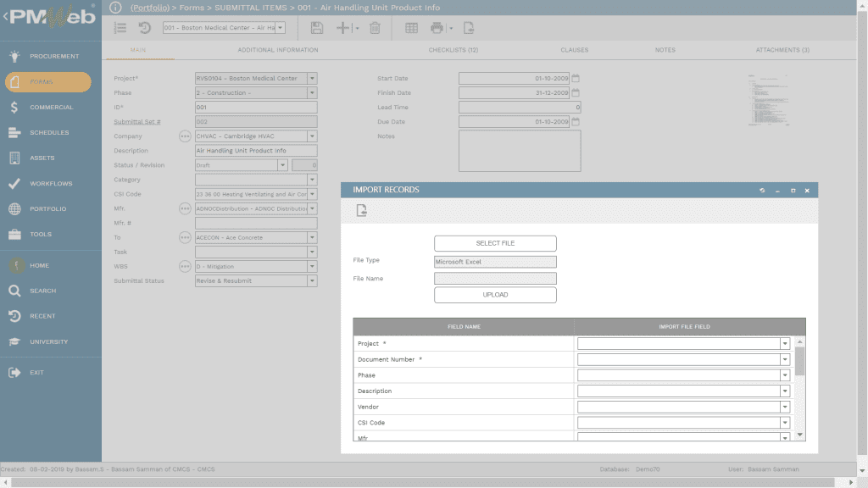Add a new record with plus icon

pyautogui.click(x=342, y=28)
